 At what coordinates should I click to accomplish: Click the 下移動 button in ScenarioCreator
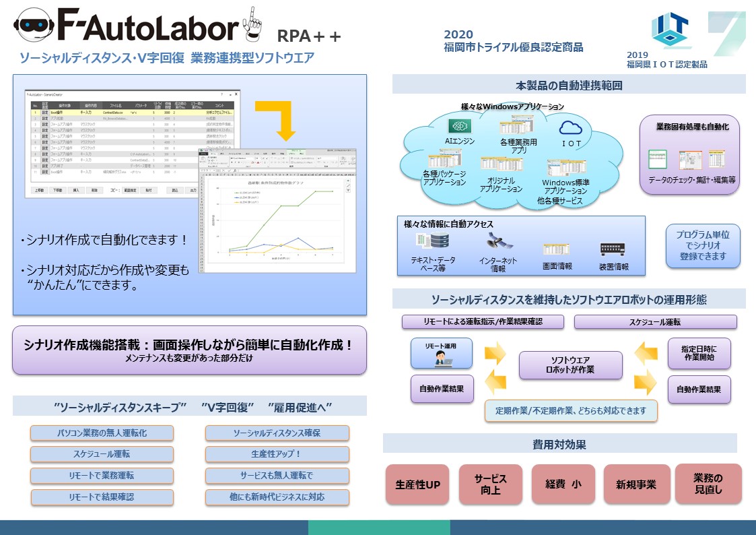pyautogui.click(x=58, y=190)
